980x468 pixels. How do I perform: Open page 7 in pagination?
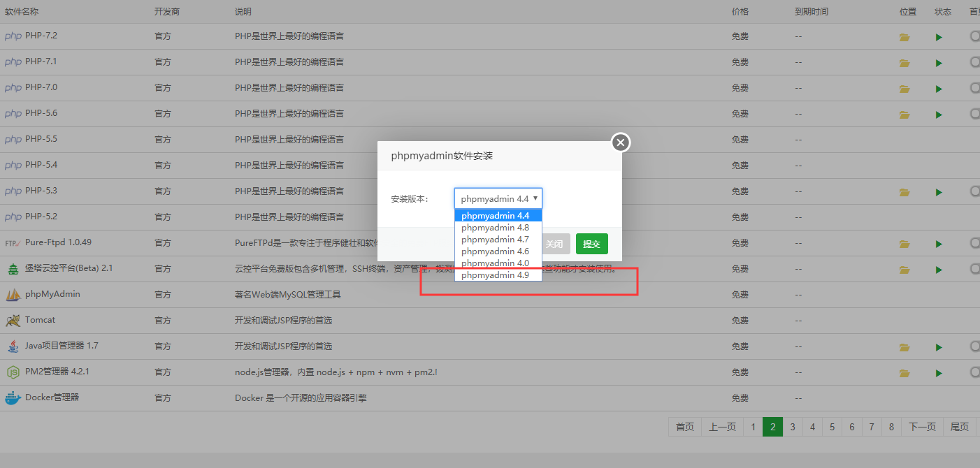[872, 427]
